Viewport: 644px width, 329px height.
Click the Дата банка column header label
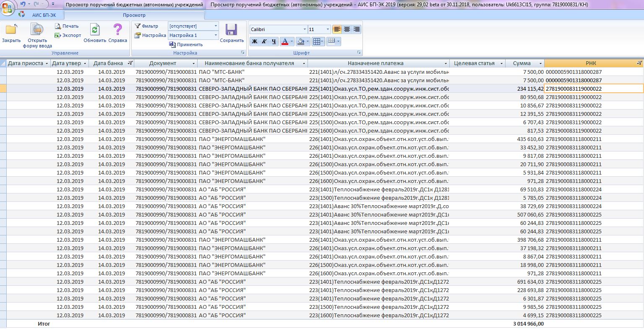(x=108, y=63)
